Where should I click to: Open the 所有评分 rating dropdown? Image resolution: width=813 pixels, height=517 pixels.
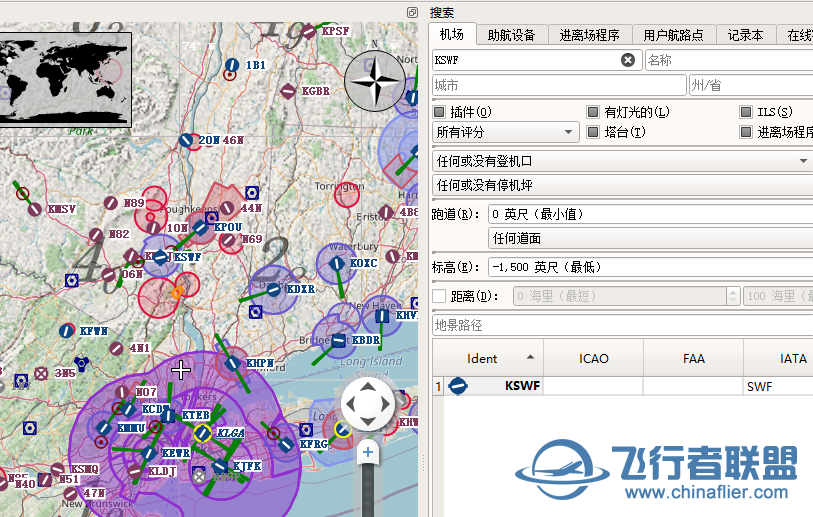pos(506,132)
